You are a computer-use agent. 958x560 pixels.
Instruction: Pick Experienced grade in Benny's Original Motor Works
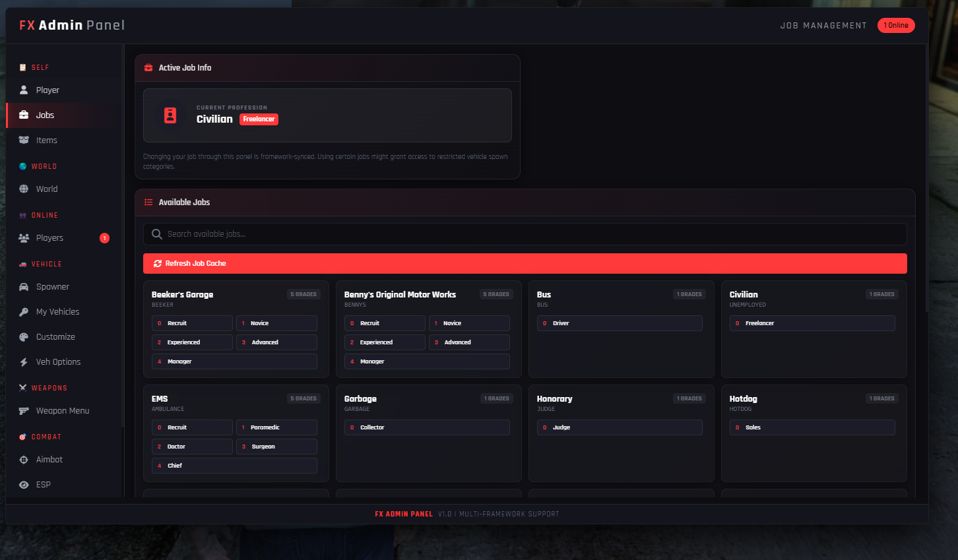tap(385, 342)
